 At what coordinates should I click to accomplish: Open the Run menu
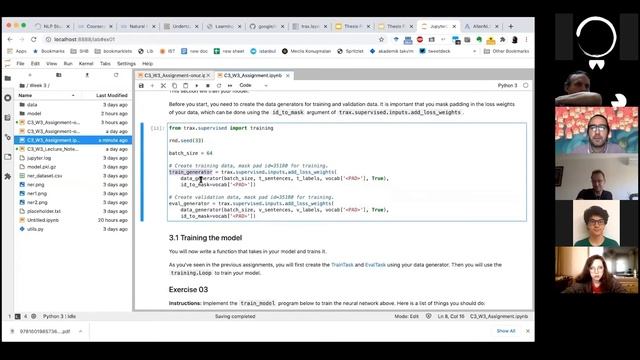coord(68,64)
